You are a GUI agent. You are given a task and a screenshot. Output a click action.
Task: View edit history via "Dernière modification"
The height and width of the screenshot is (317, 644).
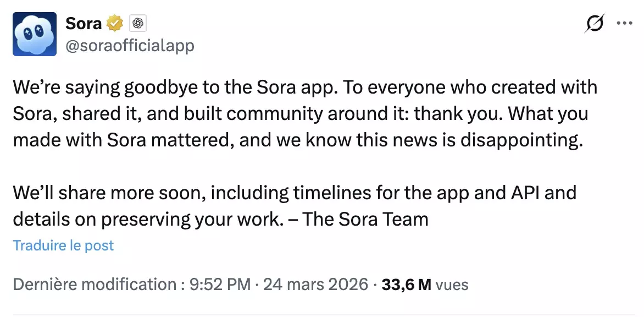click(94, 285)
